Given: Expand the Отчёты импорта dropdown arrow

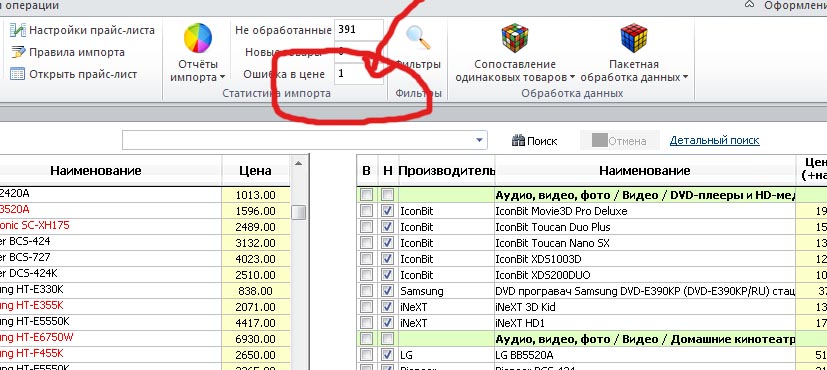Looking at the screenshot, I should point(223,77).
